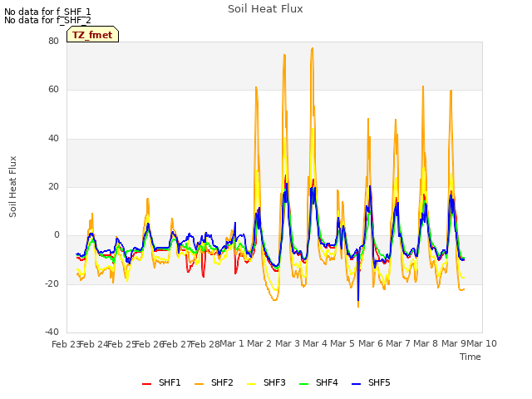Click the blue SHF5 legend color marker
The height and width of the screenshot is (399, 532).
tap(357, 384)
